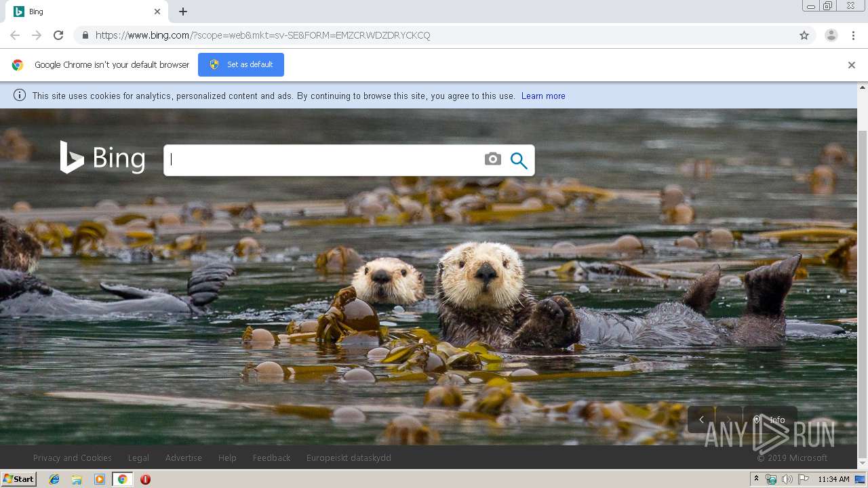Screen dimensions: 868x488
Task: Open Feedback footer link
Action: pyautogui.click(x=271, y=458)
